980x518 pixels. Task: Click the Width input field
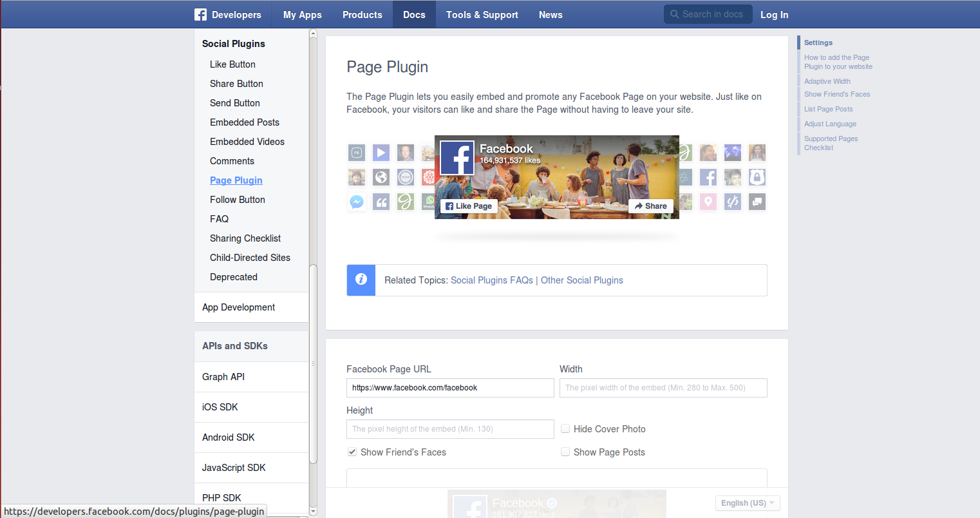[663, 388]
